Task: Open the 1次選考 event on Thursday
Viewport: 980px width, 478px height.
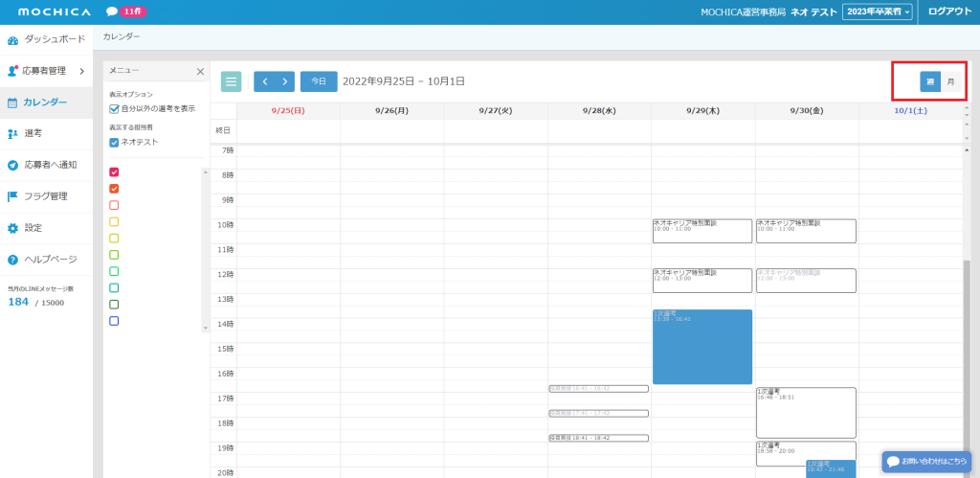Action: pyautogui.click(x=702, y=346)
